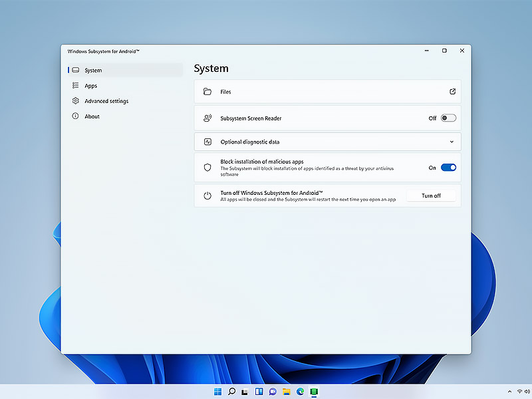Image resolution: width=532 pixels, height=399 pixels.
Task: Click the Advanced settings gear icon
Action: [x=75, y=101]
